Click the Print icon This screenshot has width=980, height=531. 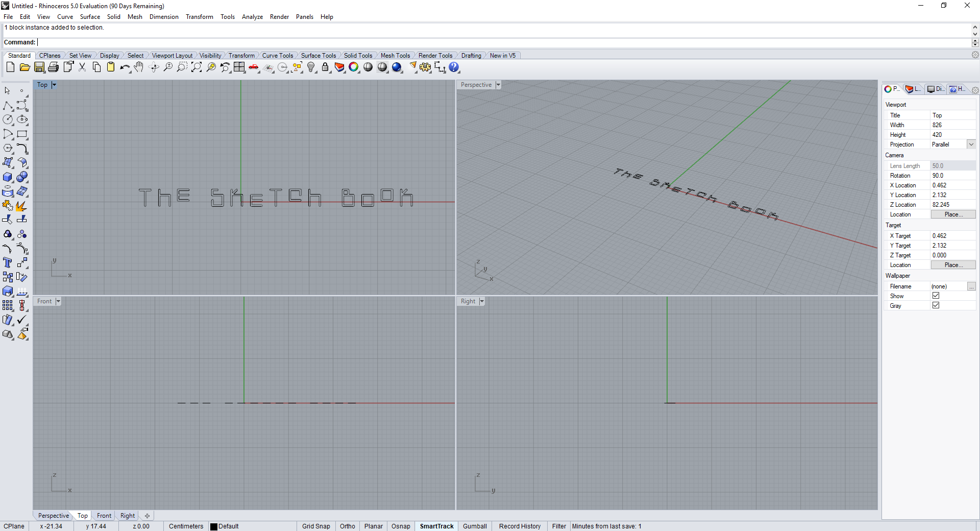tap(54, 67)
